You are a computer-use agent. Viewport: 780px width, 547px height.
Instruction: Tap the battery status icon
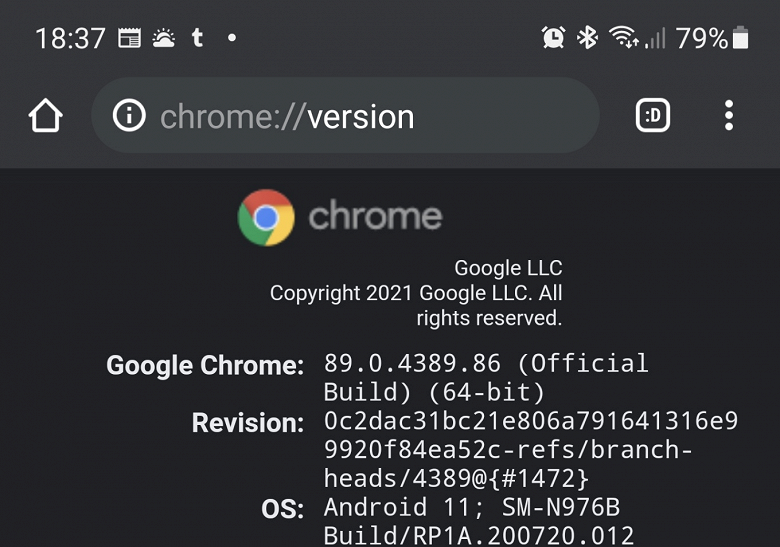[740, 38]
